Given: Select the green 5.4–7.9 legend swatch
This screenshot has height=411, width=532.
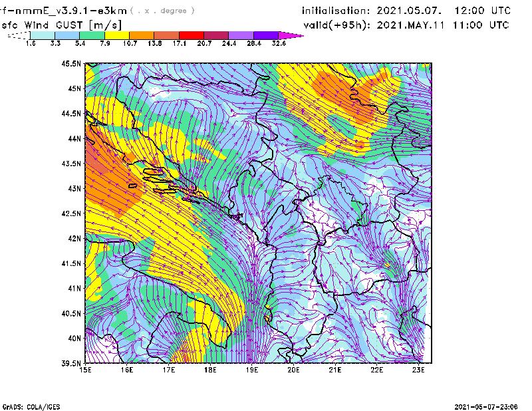Looking at the screenshot, I should point(92,35).
